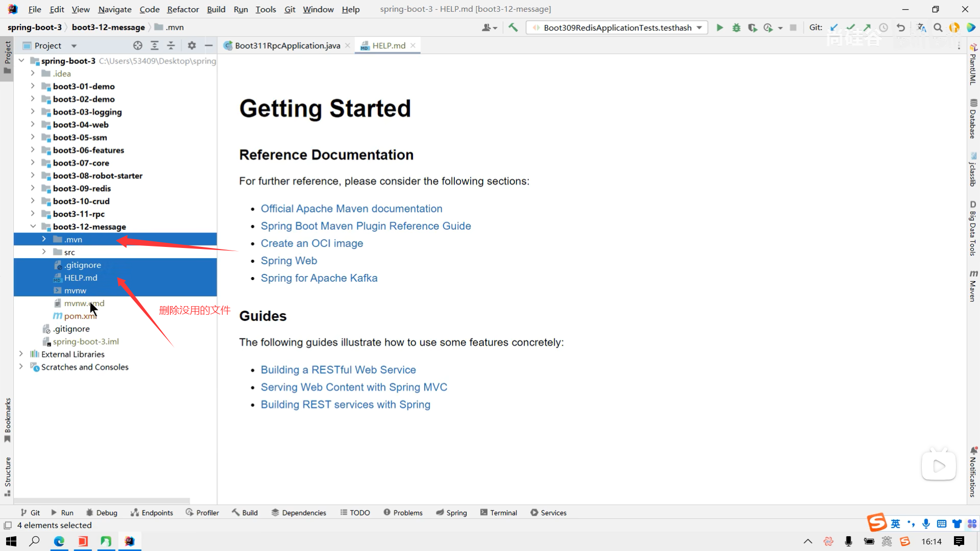Collapse the boot3-12-message module

33,227
